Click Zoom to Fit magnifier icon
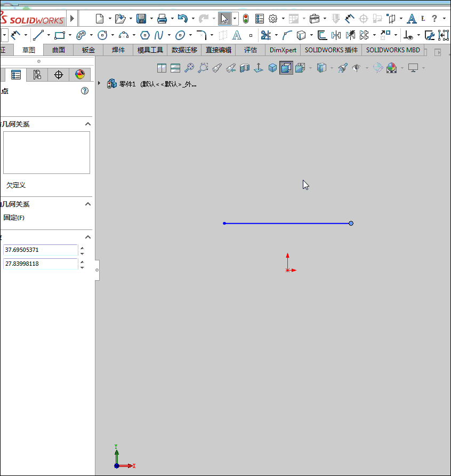The width and height of the screenshot is (451, 476). click(x=189, y=68)
